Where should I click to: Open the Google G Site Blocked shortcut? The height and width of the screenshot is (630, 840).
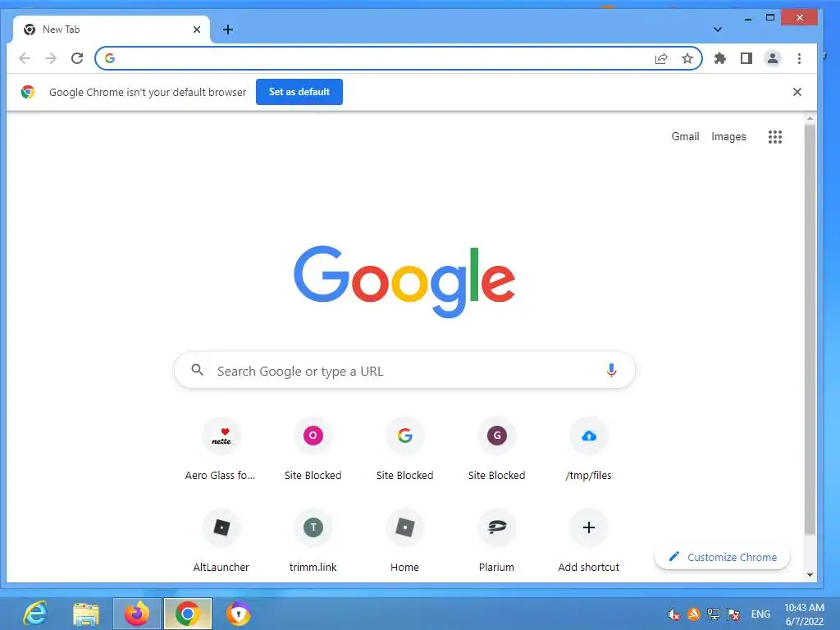pyautogui.click(x=405, y=450)
